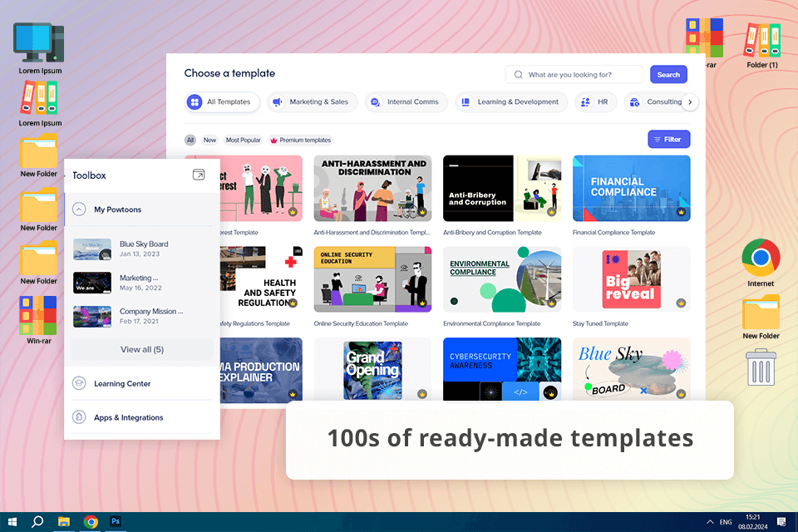This screenshot has height=532, width=798.
Task: Open the Big reveal Stay Tuned template
Action: 632,279
